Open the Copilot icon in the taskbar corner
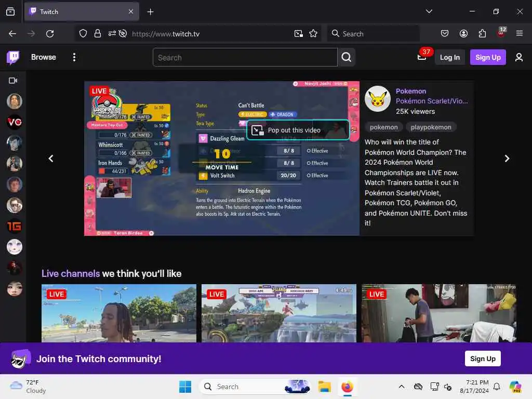The height and width of the screenshot is (399, 532). [515, 387]
